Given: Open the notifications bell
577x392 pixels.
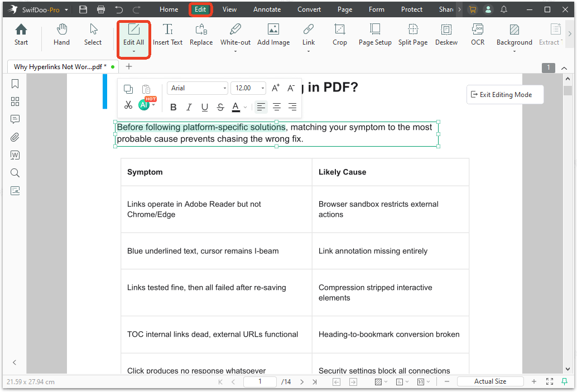Looking at the screenshot, I should tap(504, 9).
